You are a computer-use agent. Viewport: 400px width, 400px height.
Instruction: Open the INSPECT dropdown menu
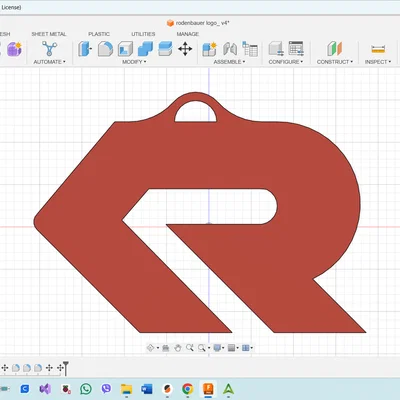pyautogui.click(x=378, y=62)
